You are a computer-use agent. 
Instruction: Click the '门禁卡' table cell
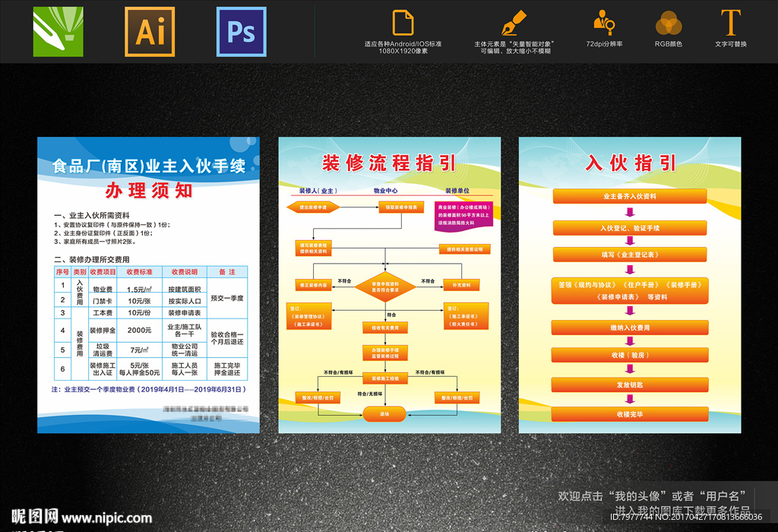103,301
